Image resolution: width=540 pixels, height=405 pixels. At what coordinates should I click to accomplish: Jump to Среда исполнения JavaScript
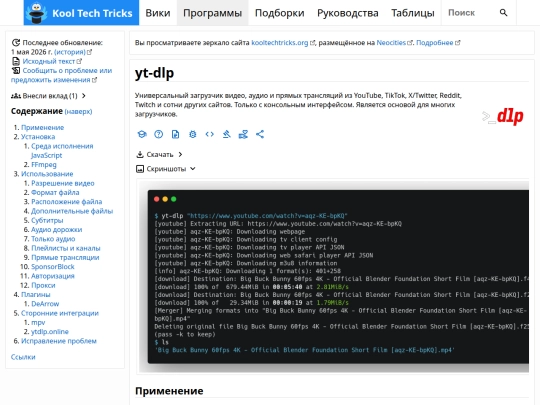pyautogui.click(x=62, y=150)
